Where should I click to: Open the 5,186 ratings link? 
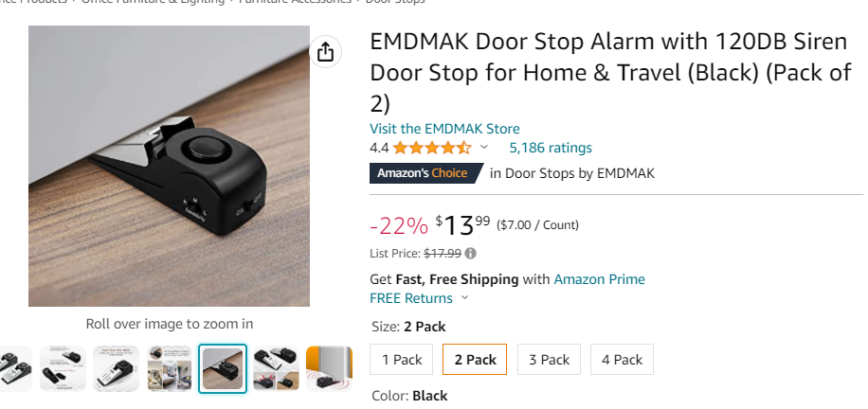point(551,148)
